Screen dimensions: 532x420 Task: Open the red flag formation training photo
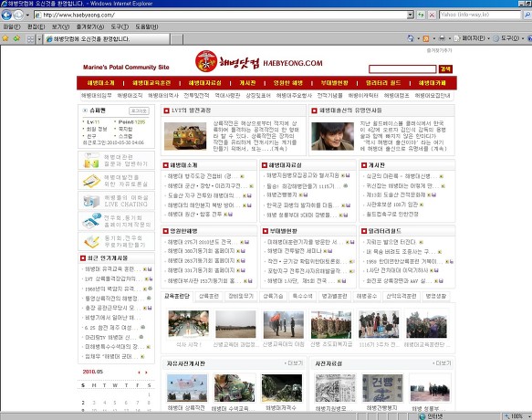tap(284, 324)
